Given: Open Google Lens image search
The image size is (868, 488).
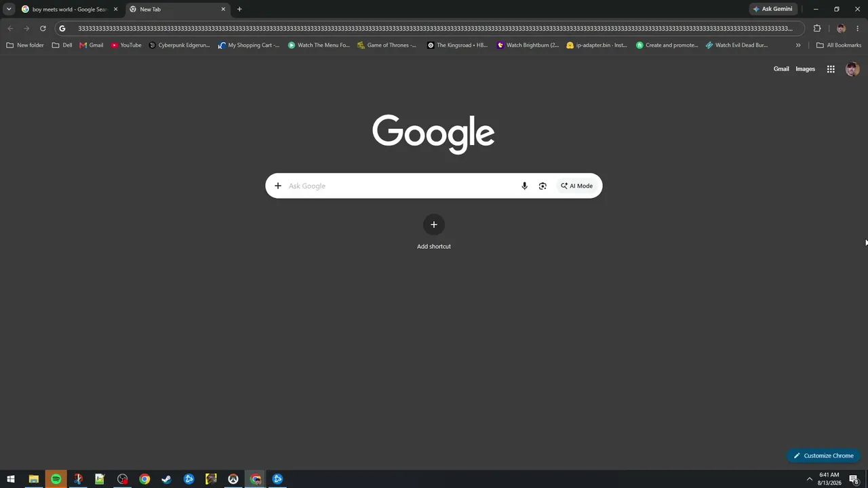Looking at the screenshot, I should [542, 186].
